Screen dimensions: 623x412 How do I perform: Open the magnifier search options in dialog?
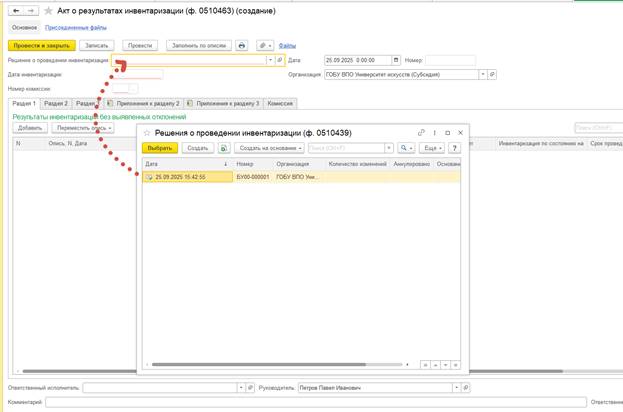[x=406, y=148]
